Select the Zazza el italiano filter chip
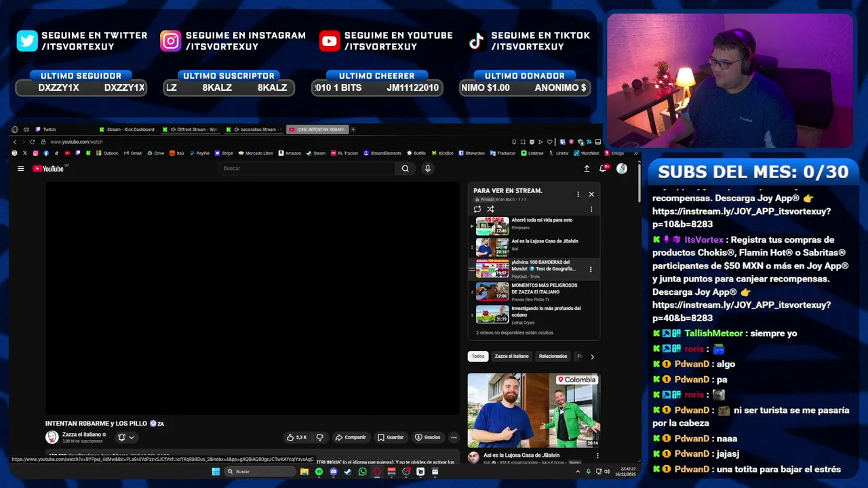This screenshot has width=868, height=488. (511, 356)
